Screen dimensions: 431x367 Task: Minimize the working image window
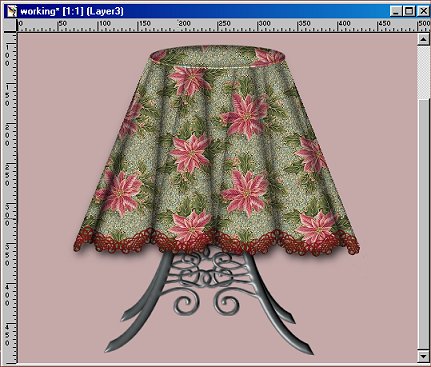pos(395,11)
